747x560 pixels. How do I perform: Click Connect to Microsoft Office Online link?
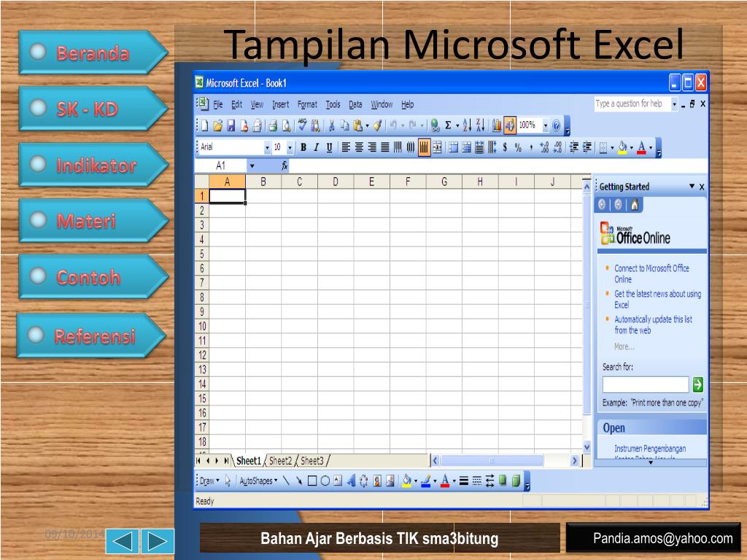coord(651,274)
